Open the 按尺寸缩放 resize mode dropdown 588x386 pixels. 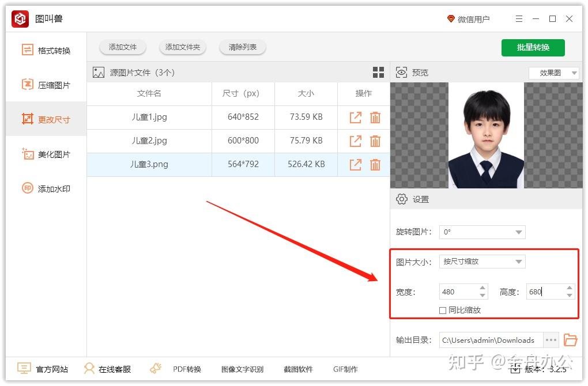(482, 261)
